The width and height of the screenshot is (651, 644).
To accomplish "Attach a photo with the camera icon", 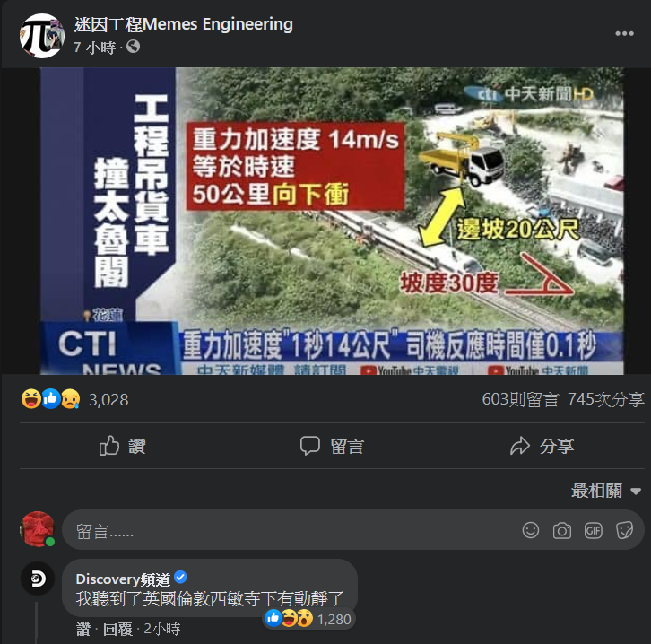I will 561,531.
